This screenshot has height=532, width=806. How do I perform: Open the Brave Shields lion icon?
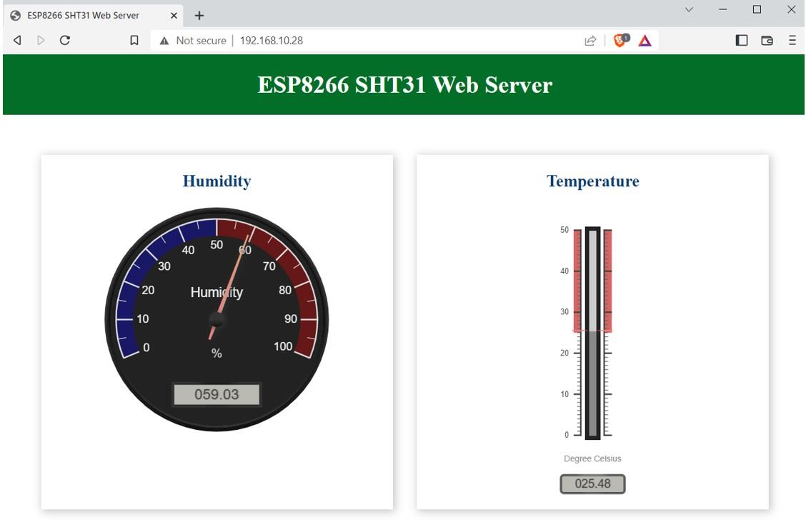coord(621,40)
